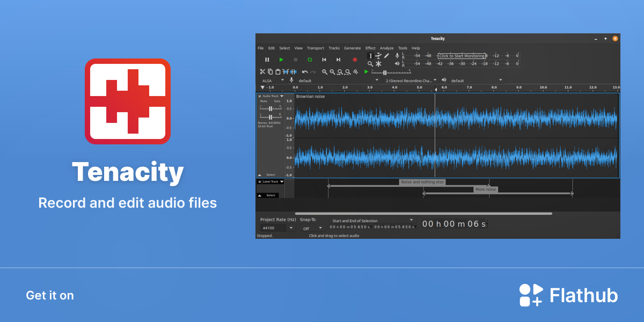Open the Audio Track name dropdown menu
Screen dimensions: 644x322
pos(273,96)
